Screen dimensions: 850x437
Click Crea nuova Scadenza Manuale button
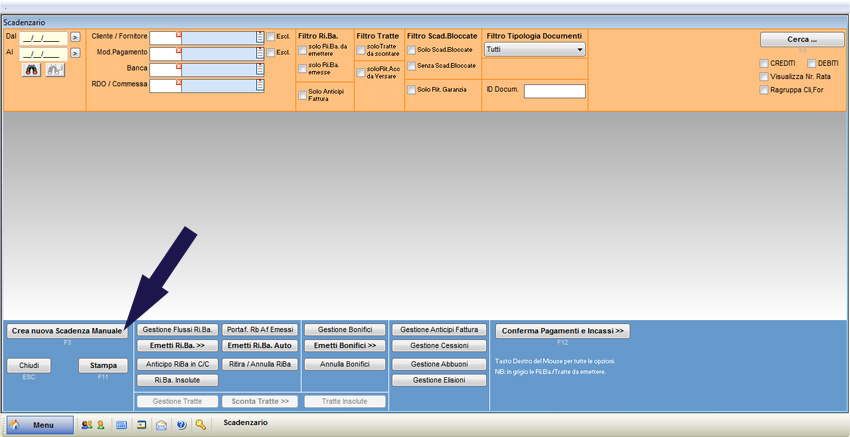[x=67, y=330]
